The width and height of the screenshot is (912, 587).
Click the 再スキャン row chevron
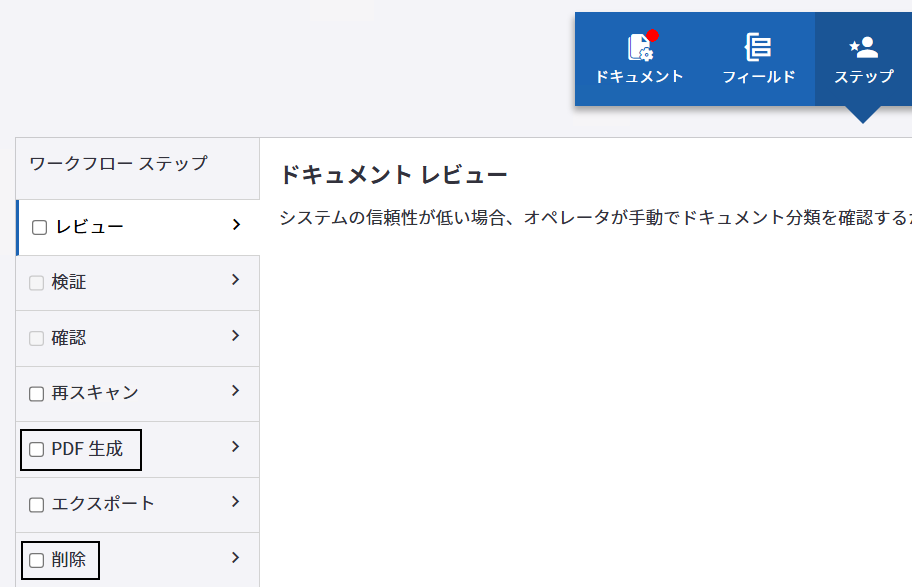pyautogui.click(x=236, y=391)
